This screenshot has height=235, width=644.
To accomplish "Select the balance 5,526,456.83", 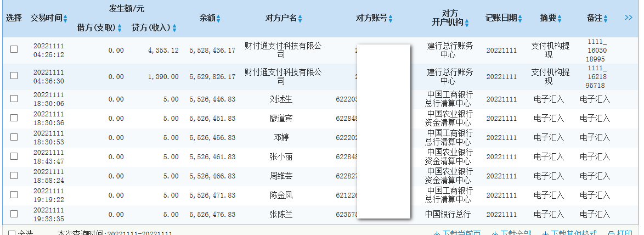I will tap(212, 138).
